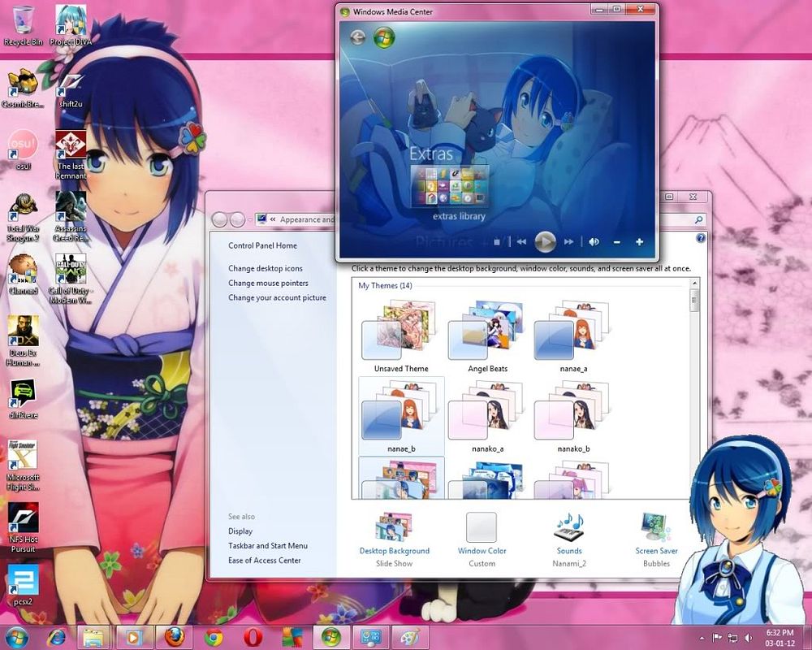The width and height of the screenshot is (812, 650).
Task: Launch Opera browser from taskbar
Action: pos(253,637)
